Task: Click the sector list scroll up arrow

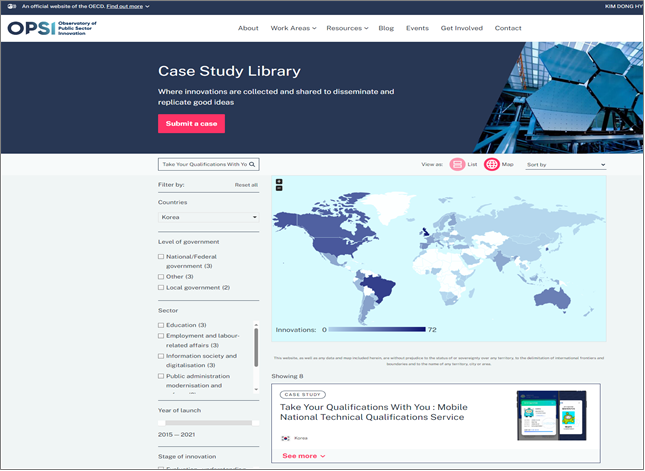Action: (x=256, y=325)
